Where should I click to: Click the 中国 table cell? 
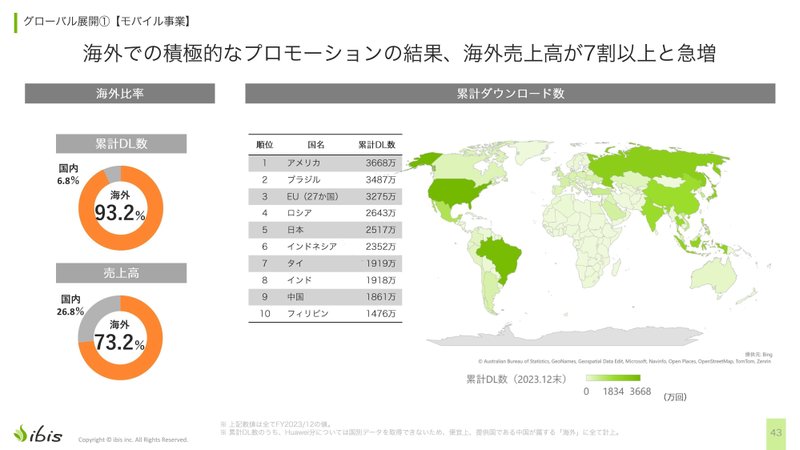[x=295, y=297]
